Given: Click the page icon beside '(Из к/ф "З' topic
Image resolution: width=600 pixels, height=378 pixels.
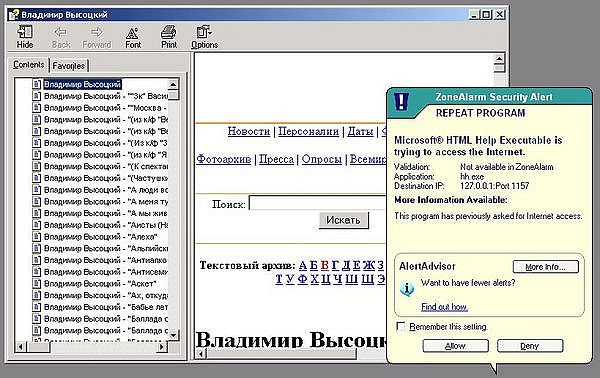Looking at the screenshot, I should pos(36,143).
